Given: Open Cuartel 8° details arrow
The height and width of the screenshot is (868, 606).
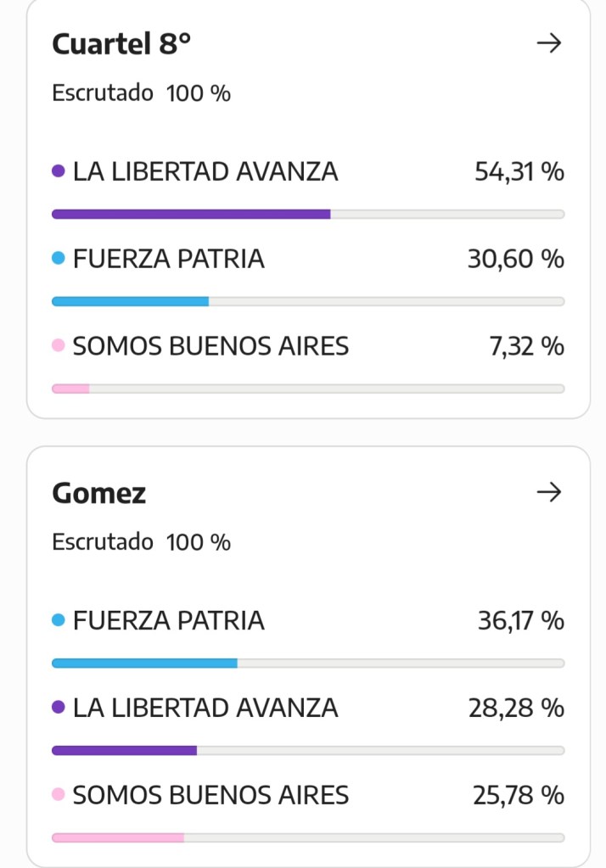Looking at the screenshot, I should pos(550,44).
